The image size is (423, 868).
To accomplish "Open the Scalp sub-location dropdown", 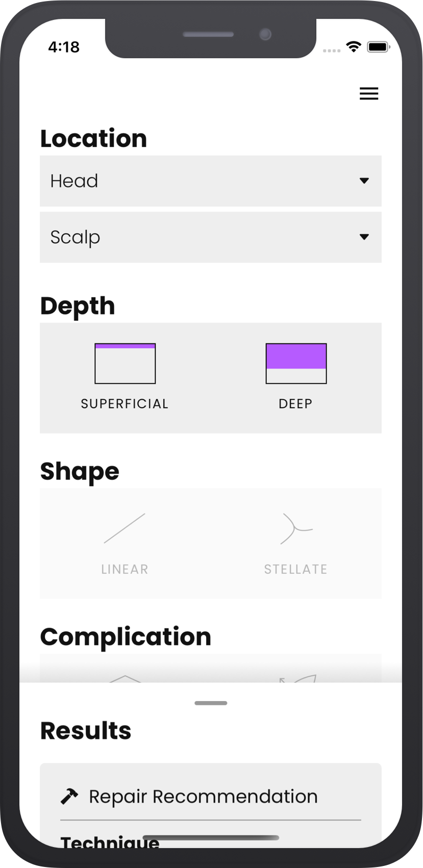I will tap(210, 237).
